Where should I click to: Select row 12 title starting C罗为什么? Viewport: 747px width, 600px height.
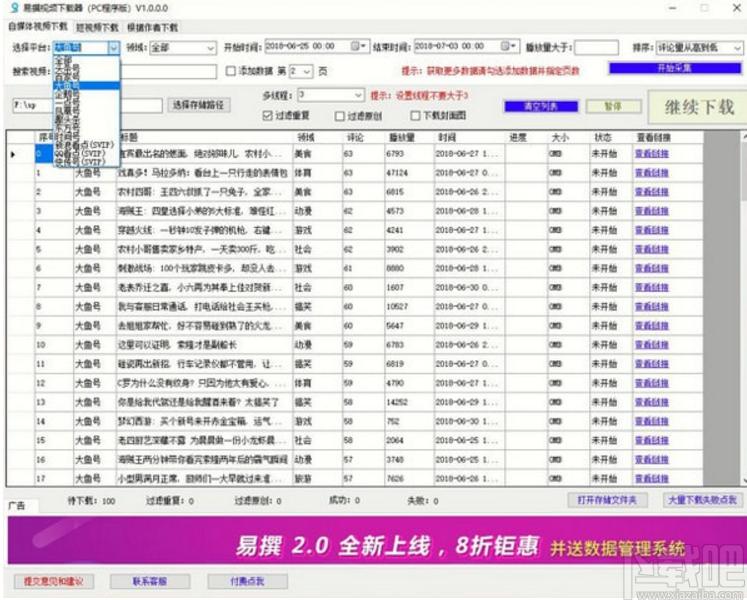(204, 383)
